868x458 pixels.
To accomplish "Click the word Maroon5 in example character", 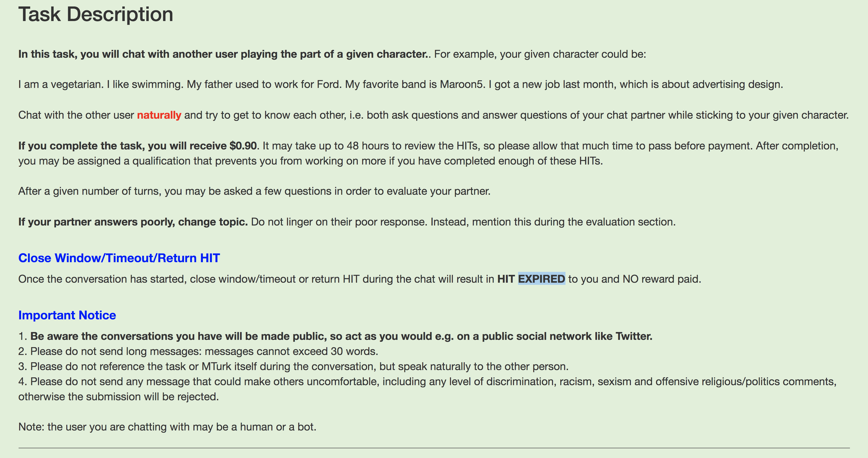I will (x=461, y=84).
